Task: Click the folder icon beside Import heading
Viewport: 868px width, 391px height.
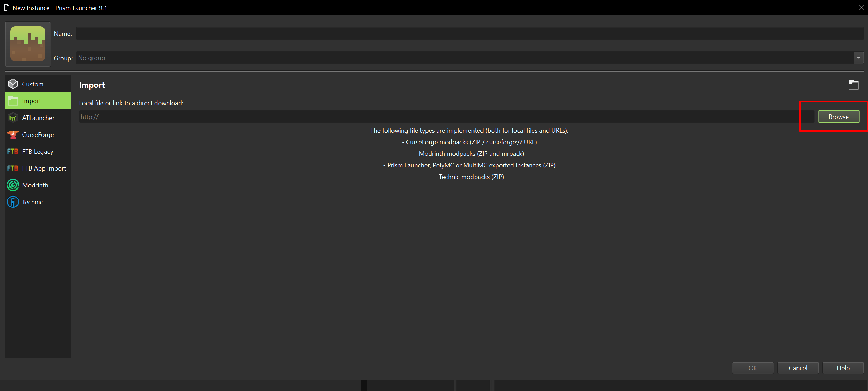Action: point(853,85)
